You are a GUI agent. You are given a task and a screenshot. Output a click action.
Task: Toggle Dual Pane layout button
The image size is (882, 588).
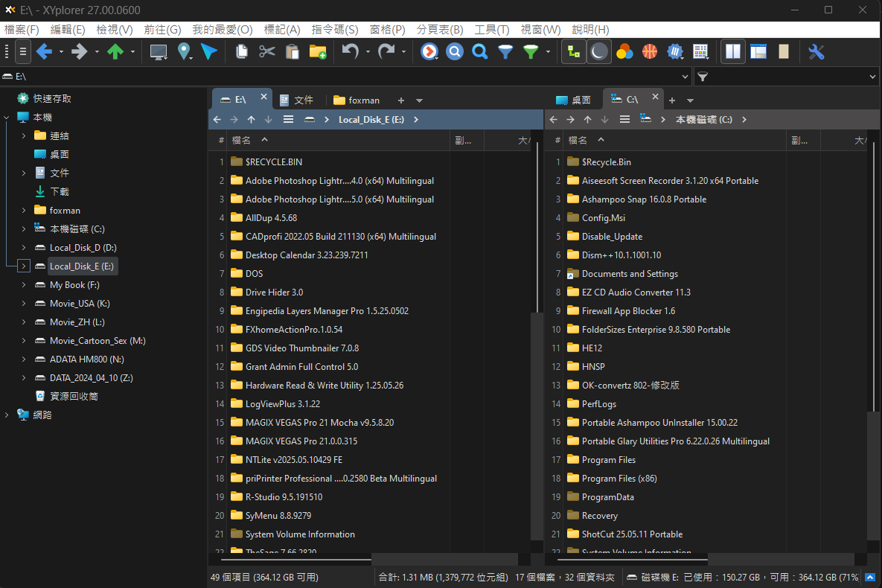pyautogui.click(x=733, y=52)
